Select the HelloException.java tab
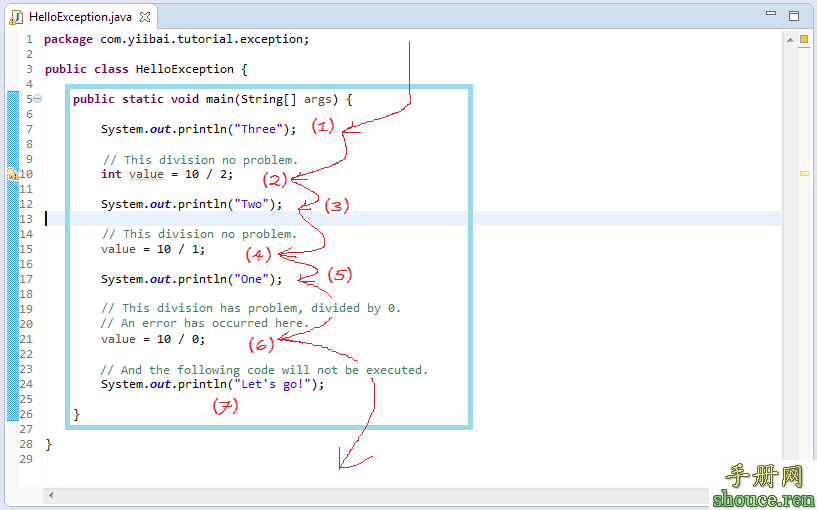This screenshot has height=510, width=817. pyautogui.click(x=80, y=17)
